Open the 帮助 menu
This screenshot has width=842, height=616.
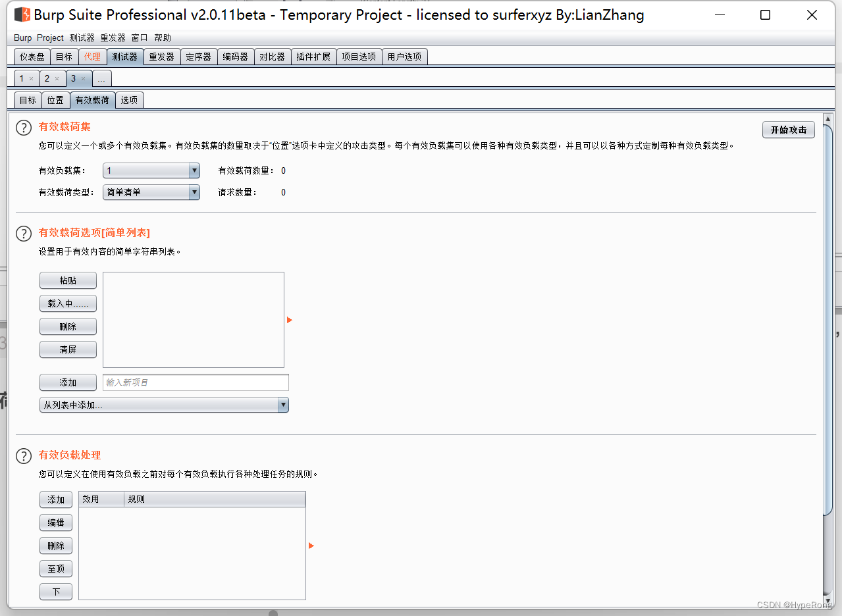[163, 38]
